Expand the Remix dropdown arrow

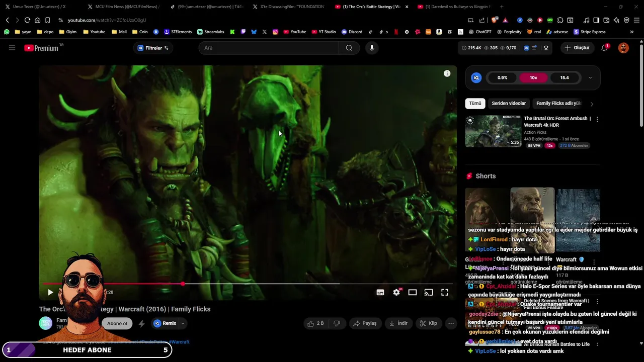pos(183,323)
